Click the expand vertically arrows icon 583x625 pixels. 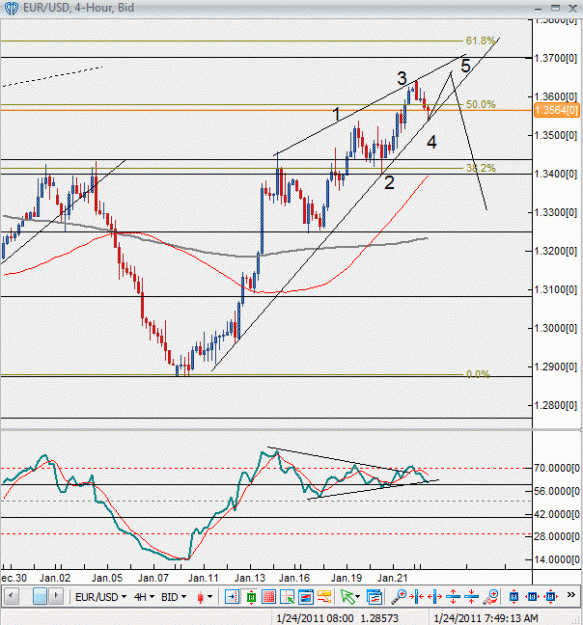(x=453, y=597)
